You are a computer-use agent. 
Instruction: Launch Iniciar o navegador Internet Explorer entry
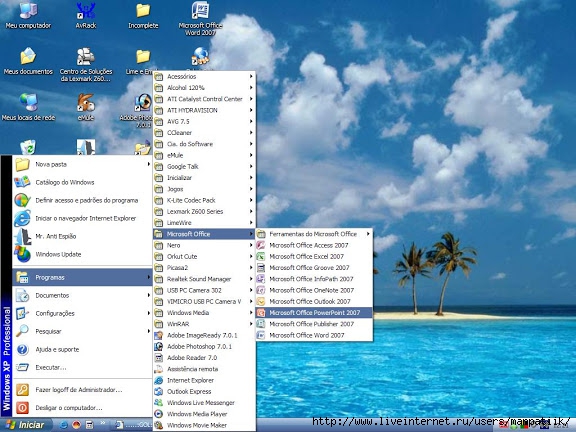click(x=82, y=218)
